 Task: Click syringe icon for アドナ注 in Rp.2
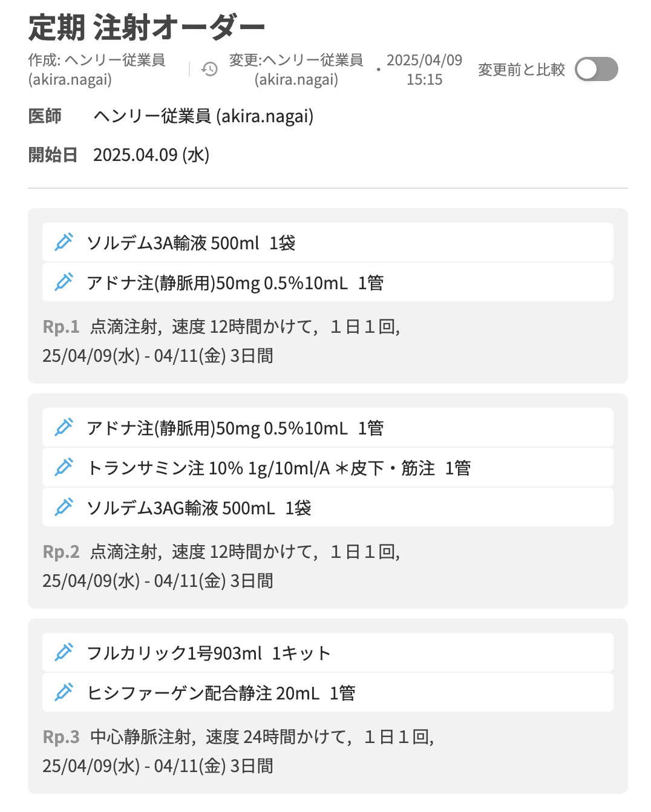click(64, 427)
